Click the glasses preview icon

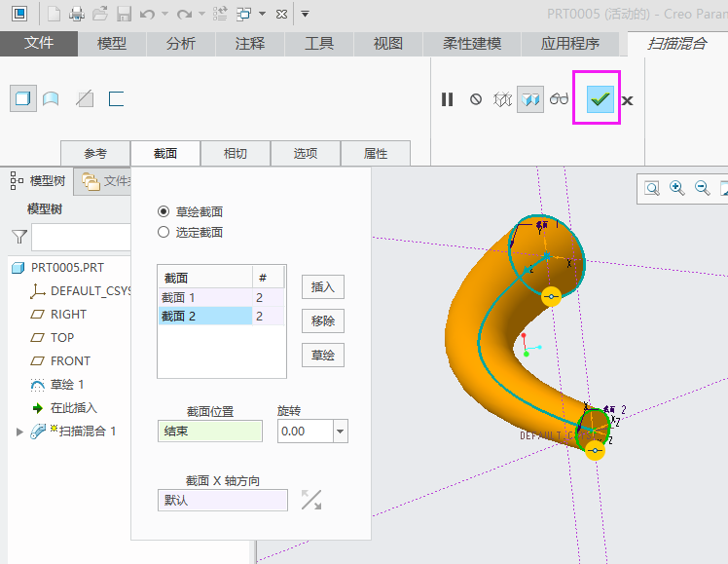(x=559, y=99)
